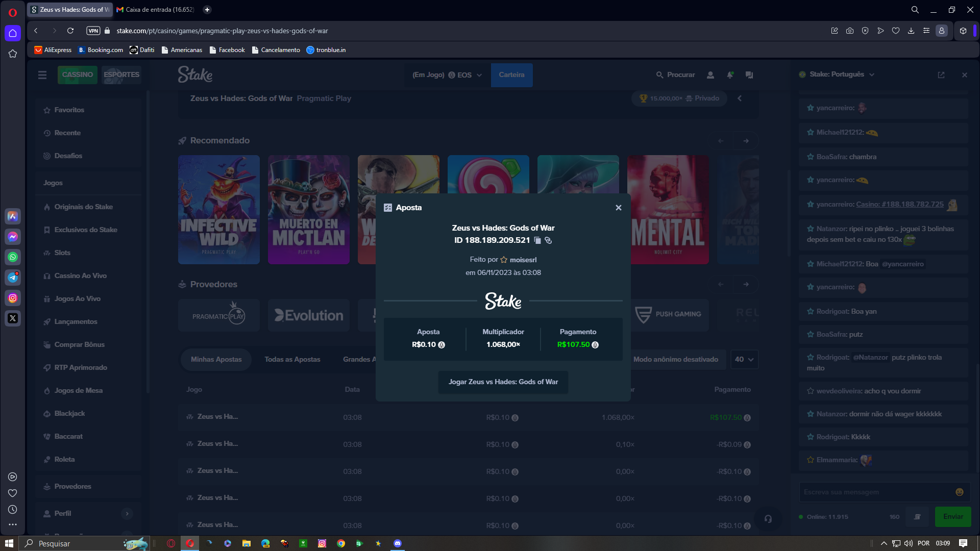Open moisesrl user profile link

click(x=523, y=260)
